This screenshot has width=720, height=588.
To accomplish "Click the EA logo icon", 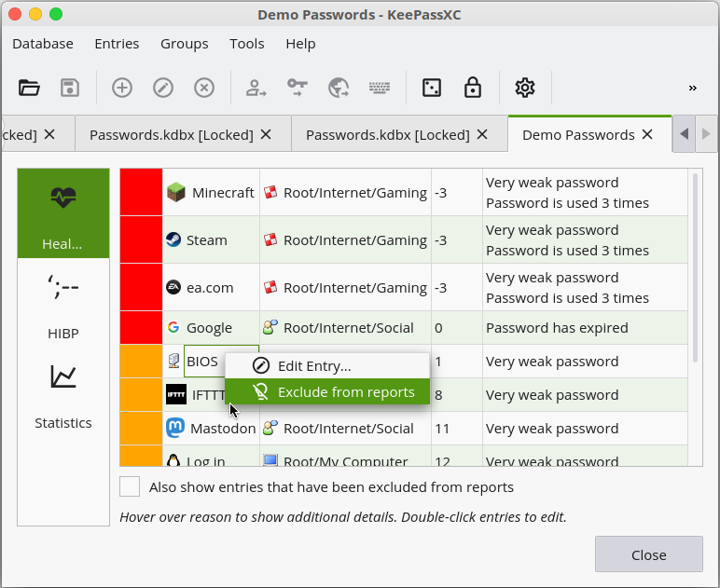I will click(x=173, y=288).
